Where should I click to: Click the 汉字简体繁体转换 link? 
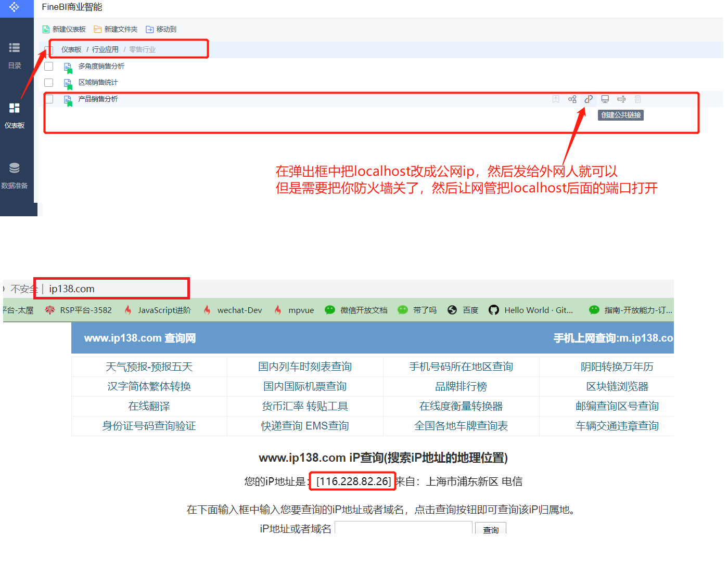[149, 386]
